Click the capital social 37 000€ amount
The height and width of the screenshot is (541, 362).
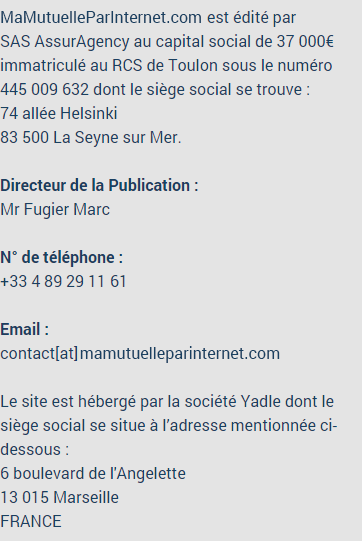(305, 41)
